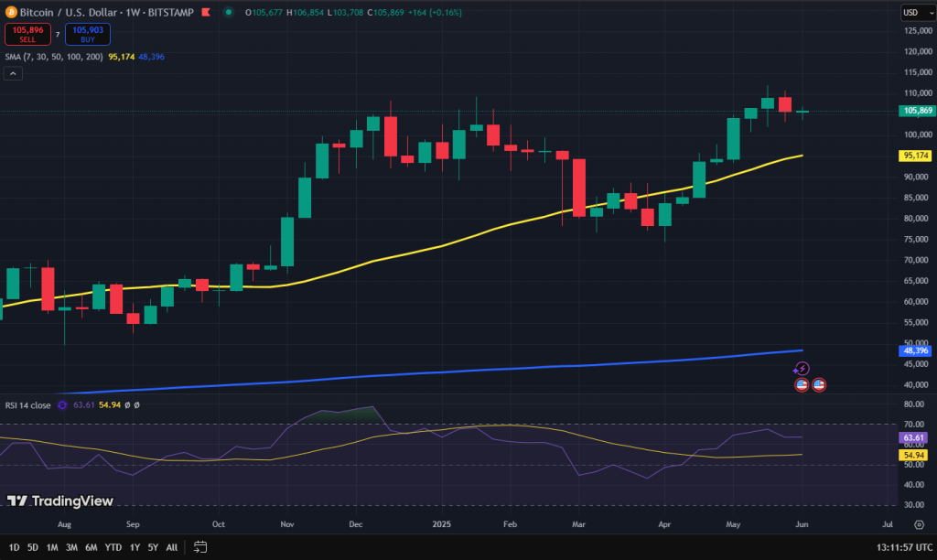
Task: Select the 6M time range
Action: tap(91, 547)
